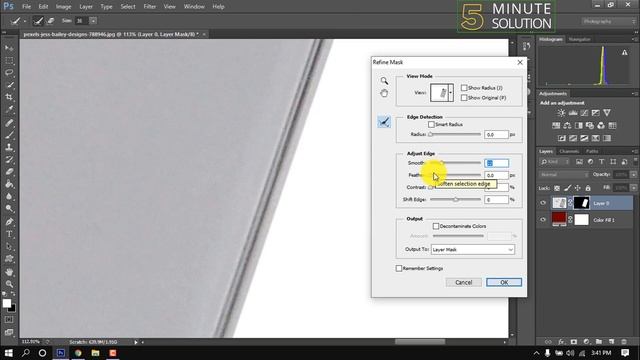The image size is (640, 360).
Task: Click the Feather value input field
Action: (x=496, y=175)
